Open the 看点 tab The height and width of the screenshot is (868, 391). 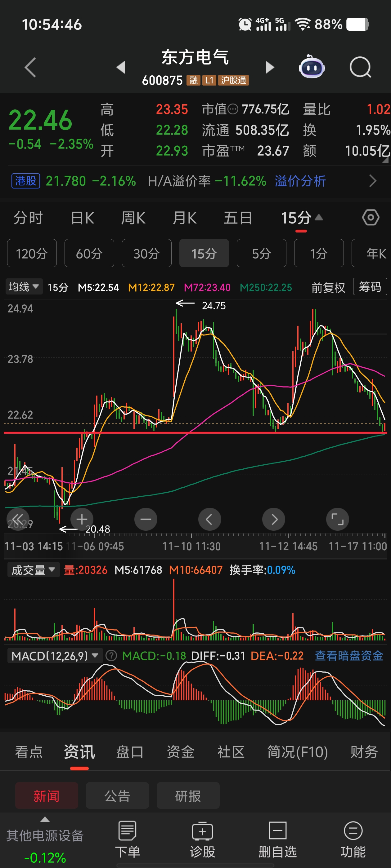[29, 752]
